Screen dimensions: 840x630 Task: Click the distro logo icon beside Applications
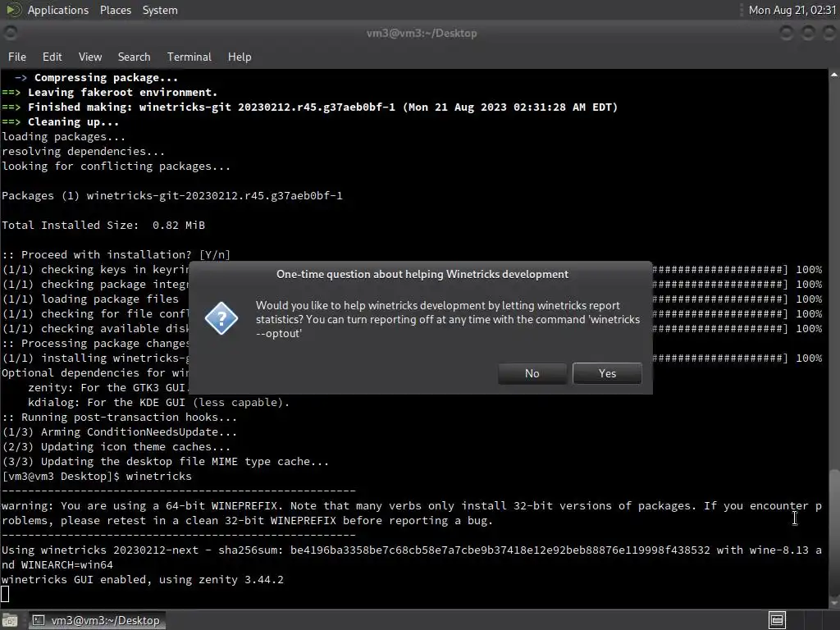click(x=13, y=10)
